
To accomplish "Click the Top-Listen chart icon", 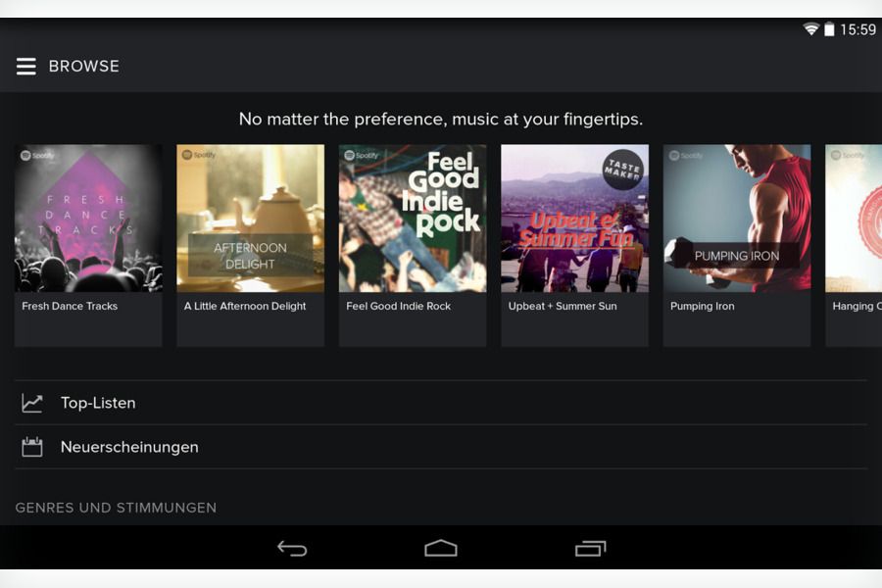I will (32, 402).
